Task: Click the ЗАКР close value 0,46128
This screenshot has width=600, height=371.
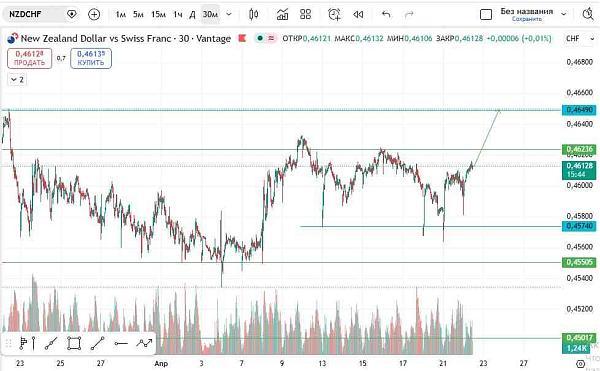Action: click(469, 38)
